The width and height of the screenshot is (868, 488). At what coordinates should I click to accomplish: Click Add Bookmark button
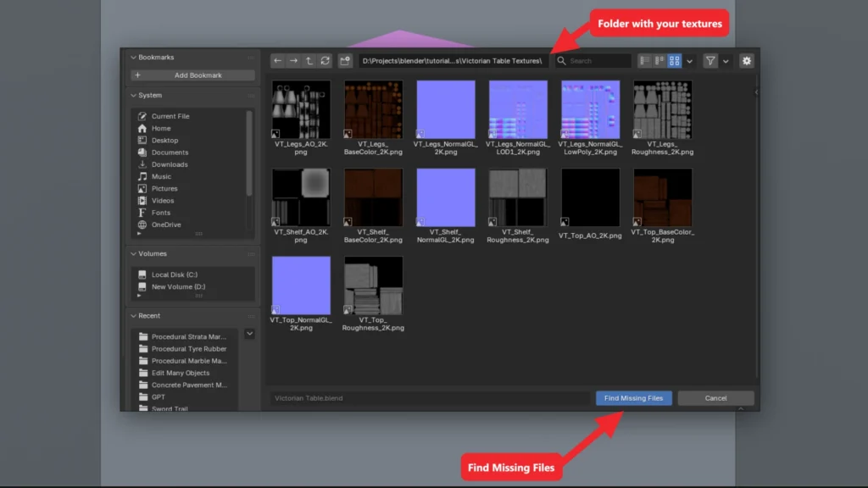(x=192, y=75)
